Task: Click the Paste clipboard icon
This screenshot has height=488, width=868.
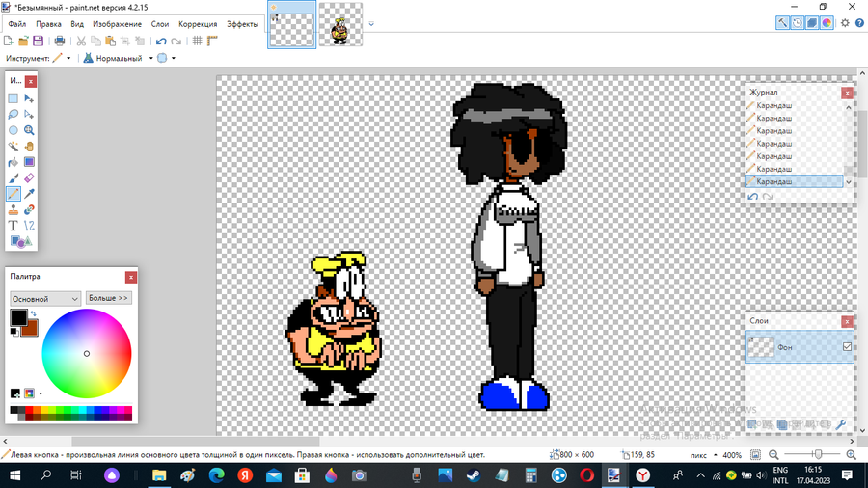Action: (x=110, y=41)
